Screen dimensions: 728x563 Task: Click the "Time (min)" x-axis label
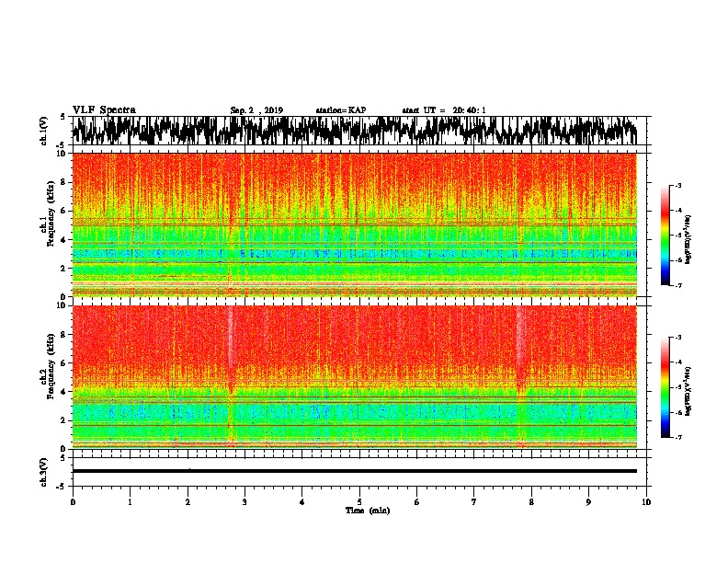[368, 511]
